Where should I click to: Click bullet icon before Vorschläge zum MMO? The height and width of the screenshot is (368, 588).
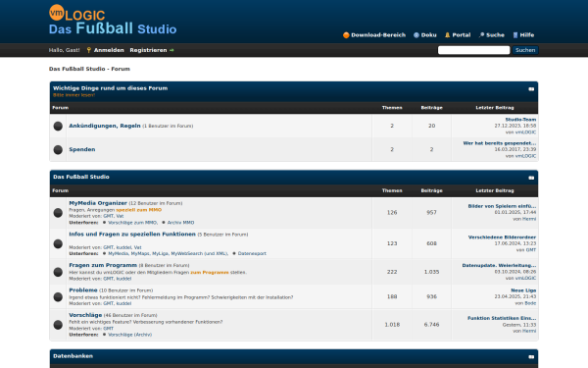click(x=104, y=223)
